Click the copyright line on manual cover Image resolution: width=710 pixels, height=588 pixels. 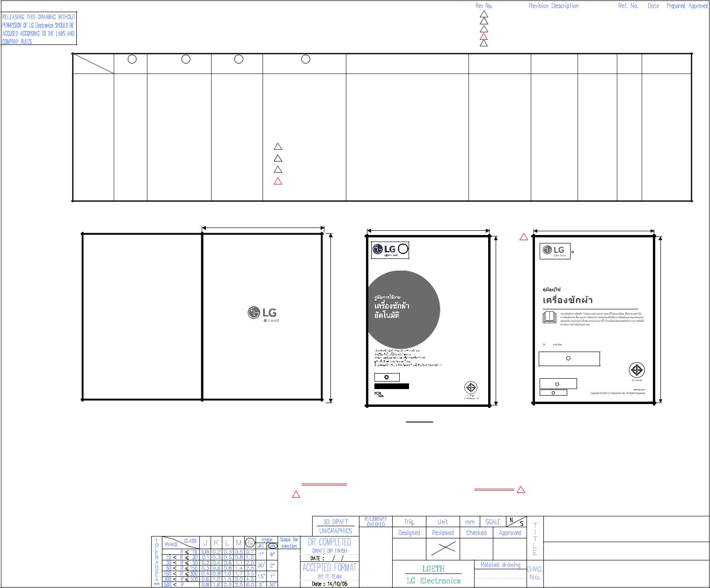tap(618, 393)
